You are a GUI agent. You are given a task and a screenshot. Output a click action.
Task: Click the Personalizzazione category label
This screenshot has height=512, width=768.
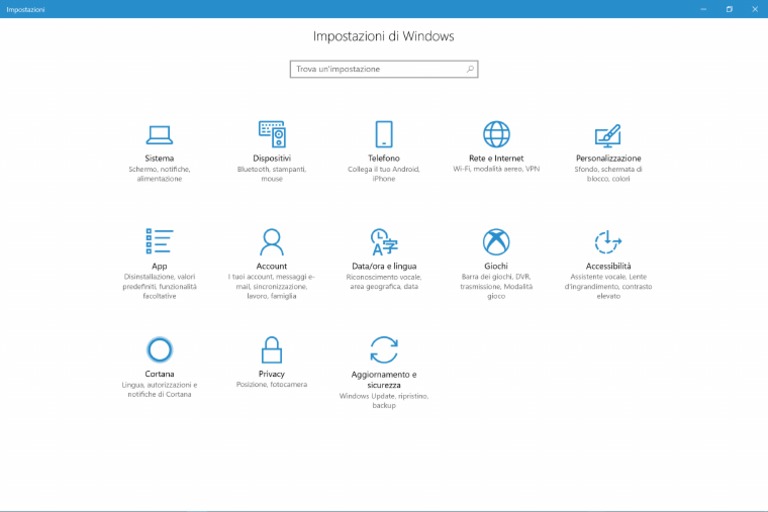click(x=608, y=158)
